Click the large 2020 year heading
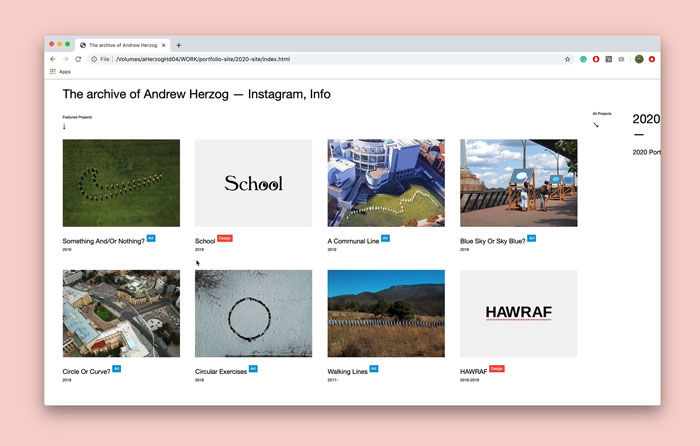700x446 pixels. coord(646,119)
